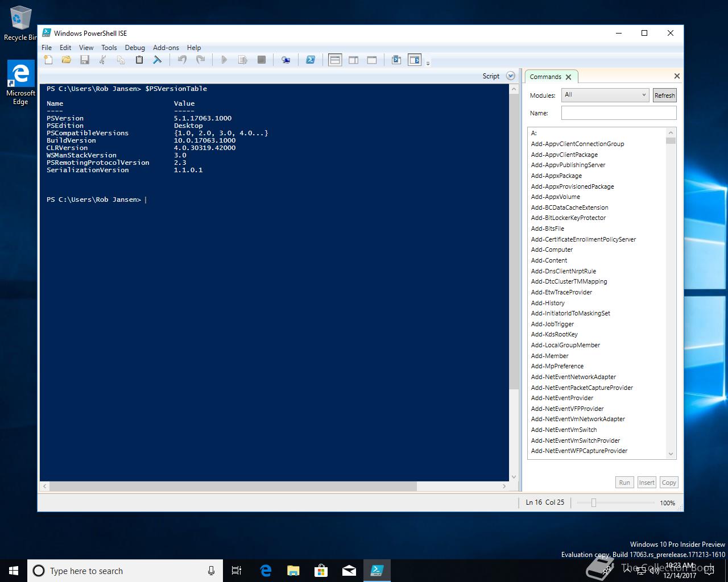The image size is (728, 582).
Task: Select Add-Content in command list
Action: pos(549,260)
